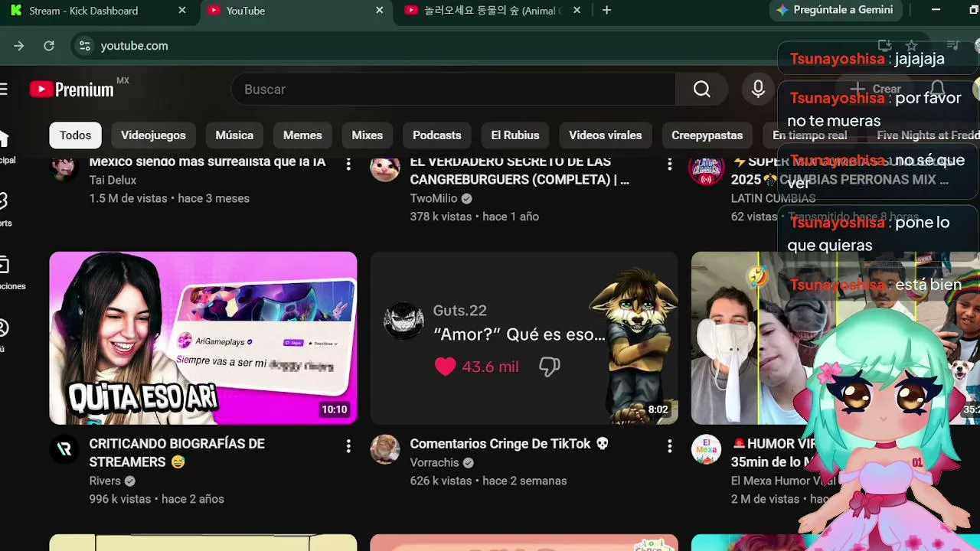Close the Kick Dashboard tab
980x551 pixels.
point(182,11)
